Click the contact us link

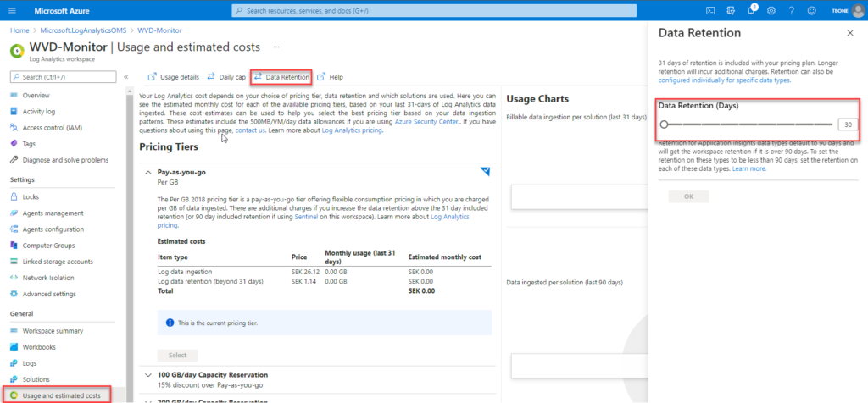(250, 131)
